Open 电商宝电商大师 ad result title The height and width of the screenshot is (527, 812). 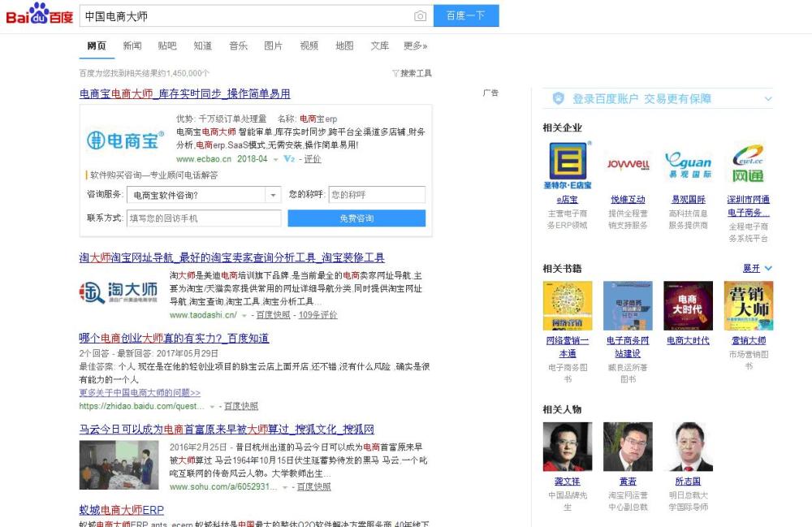pyautogui.click(x=184, y=93)
